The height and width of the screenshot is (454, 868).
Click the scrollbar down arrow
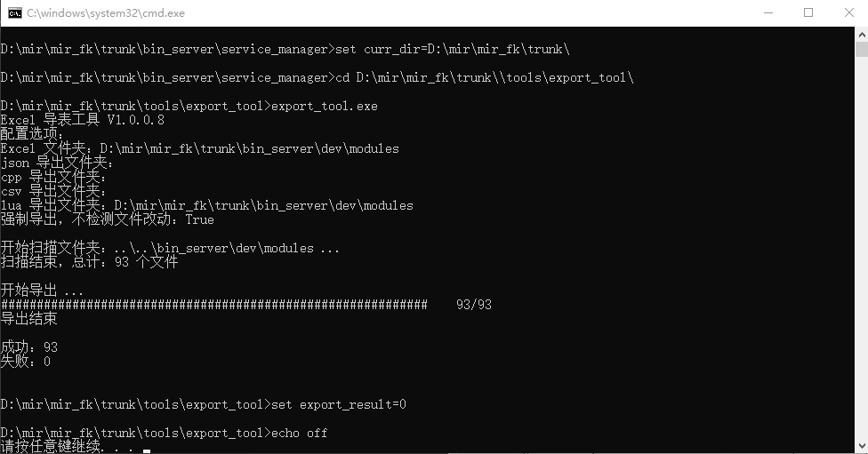[861, 446]
